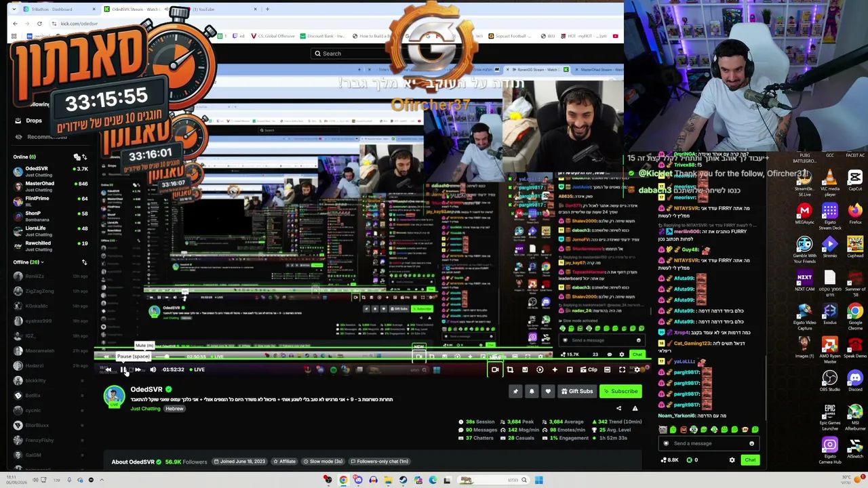Open Discord desktop icon
The height and width of the screenshot is (488, 868).
coord(855,381)
